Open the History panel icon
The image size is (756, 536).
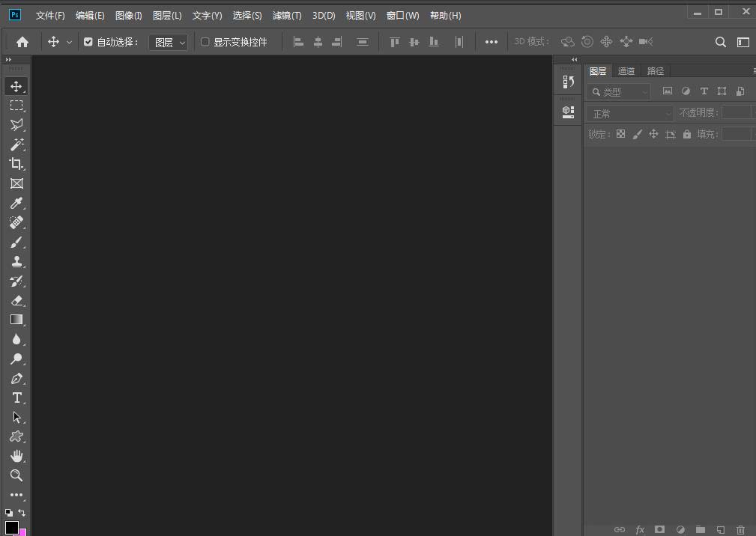pos(569,82)
